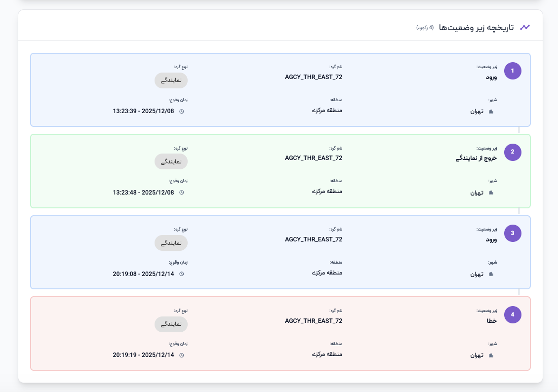Screen dimensions: 558x392
Task: Click the purple step number 3 badge
Action: click(x=513, y=234)
